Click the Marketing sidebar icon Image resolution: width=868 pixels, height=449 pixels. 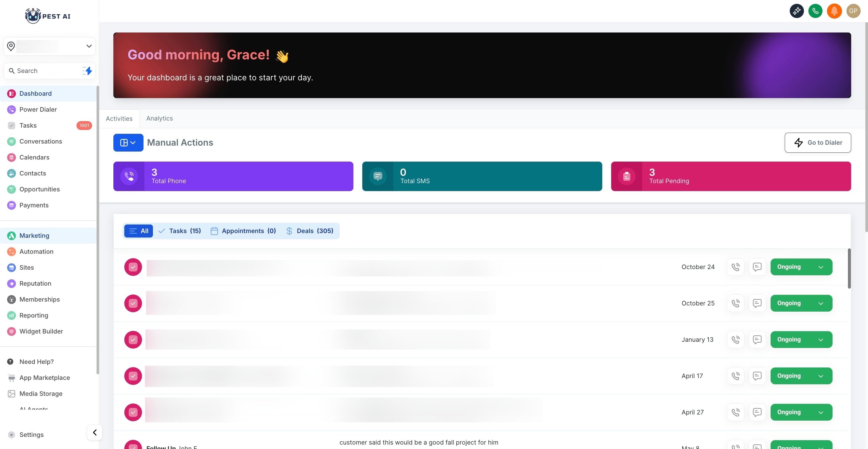tap(12, 236)
